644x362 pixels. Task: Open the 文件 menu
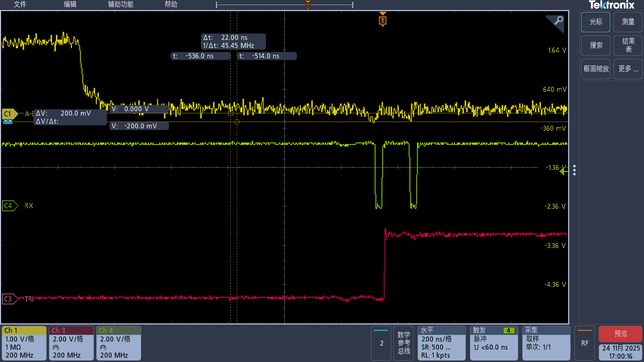point(20,4)
